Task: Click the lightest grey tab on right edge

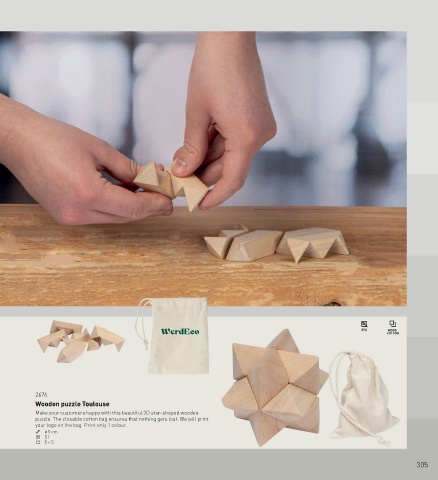Action: click(x=422, y=138)
